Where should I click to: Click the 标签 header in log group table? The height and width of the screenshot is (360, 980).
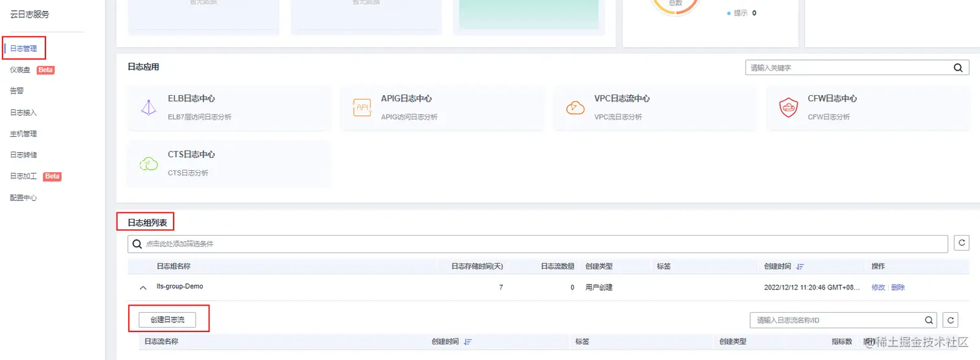[x=664, y=266]
